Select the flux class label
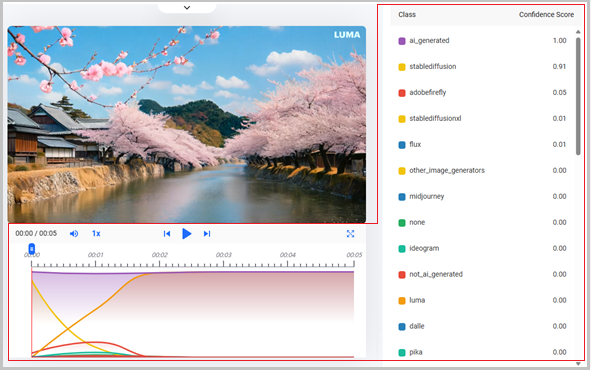This screenshot has height=370, width=591. (415, 144)
